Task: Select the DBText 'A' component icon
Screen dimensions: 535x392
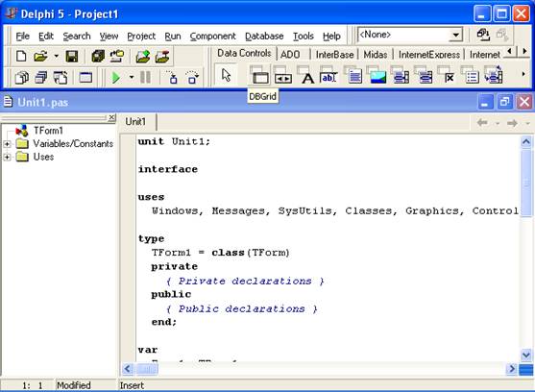Action: click(x=307, y=77)
